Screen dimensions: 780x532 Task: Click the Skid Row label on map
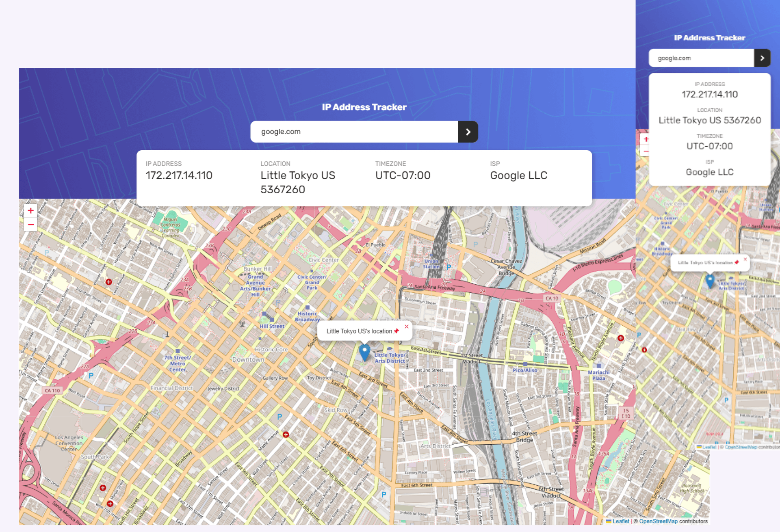tap(336, 410)
